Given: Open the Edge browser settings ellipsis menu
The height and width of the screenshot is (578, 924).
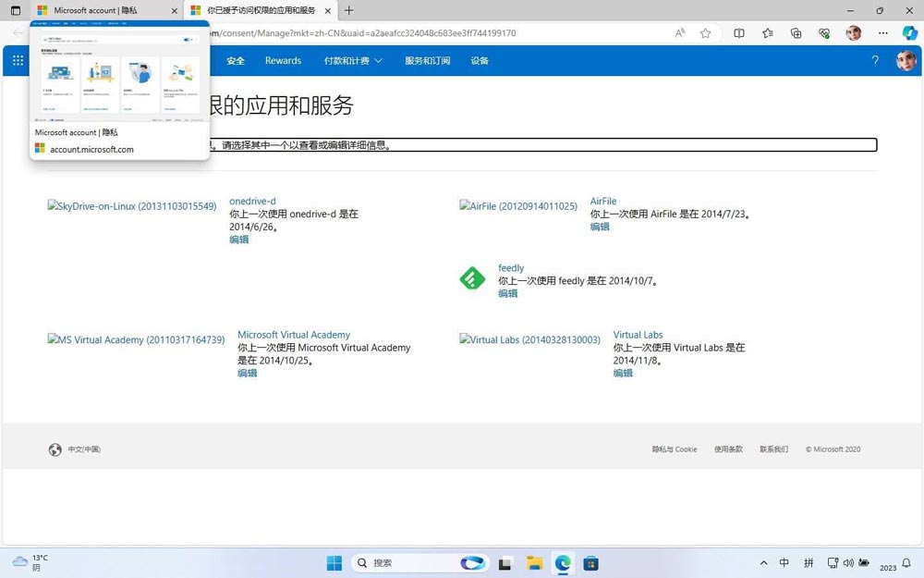Looking at the screenshot, I should pyautogui.click(x=883, y=33).
